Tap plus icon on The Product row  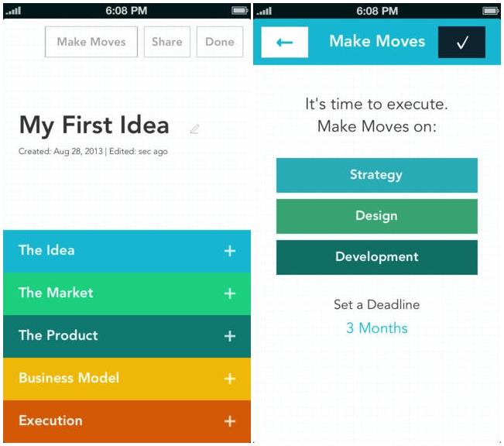coord(230,336)
